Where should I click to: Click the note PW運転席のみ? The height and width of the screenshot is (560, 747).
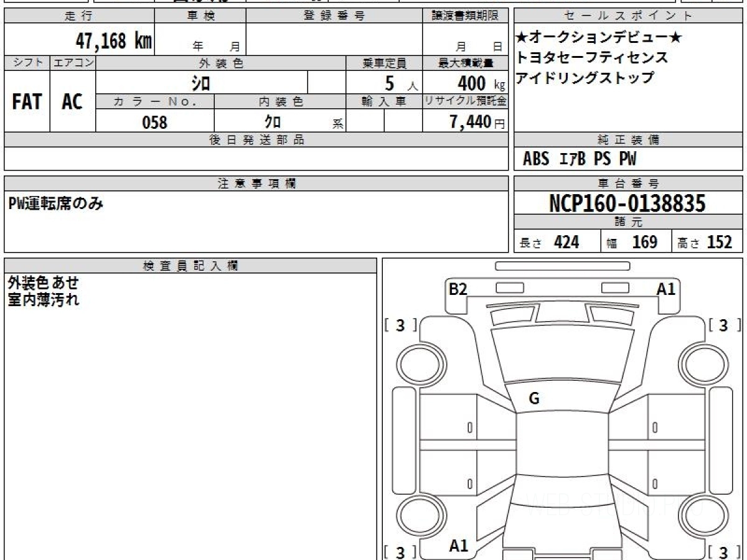click(x=56, y=203)
